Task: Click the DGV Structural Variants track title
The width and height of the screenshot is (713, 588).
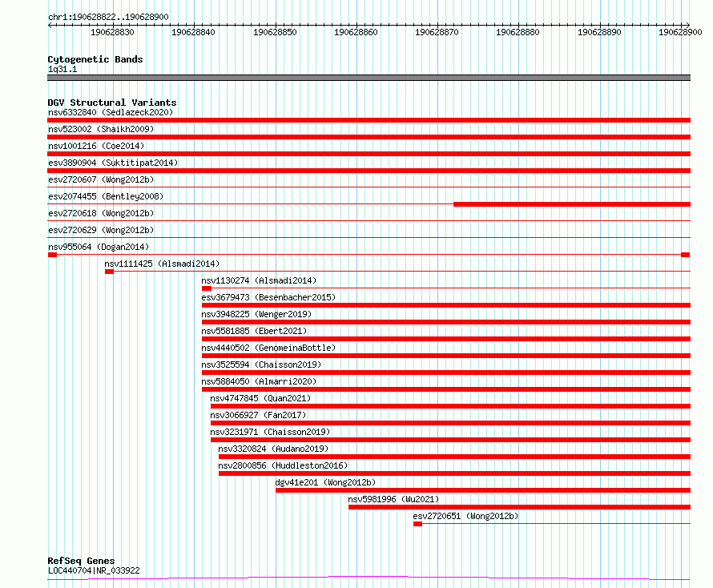Action: tap(112, 103)
